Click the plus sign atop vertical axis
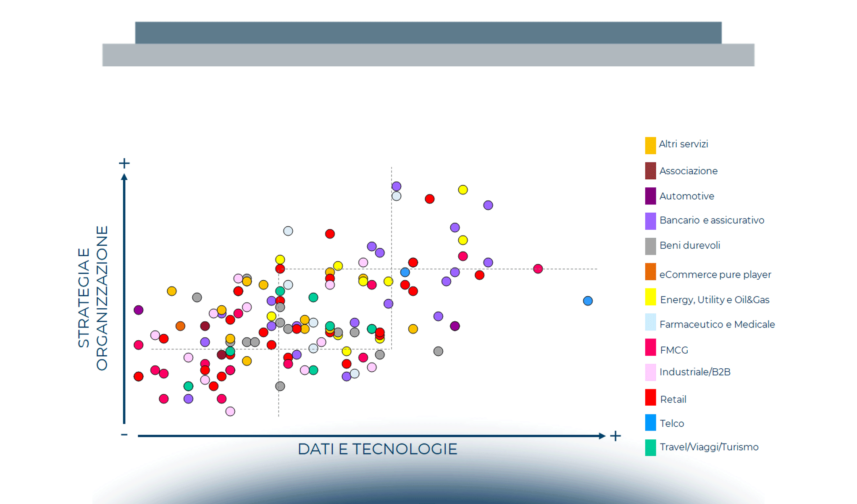Screen dimensions: 857x504 pyautogui.click(x=124, y=163)
